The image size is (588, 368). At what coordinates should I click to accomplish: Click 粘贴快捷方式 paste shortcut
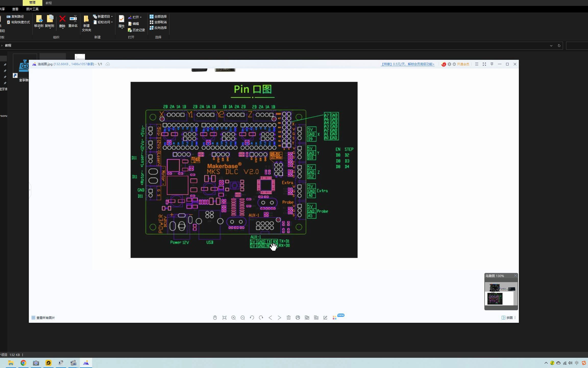[18, 22]
